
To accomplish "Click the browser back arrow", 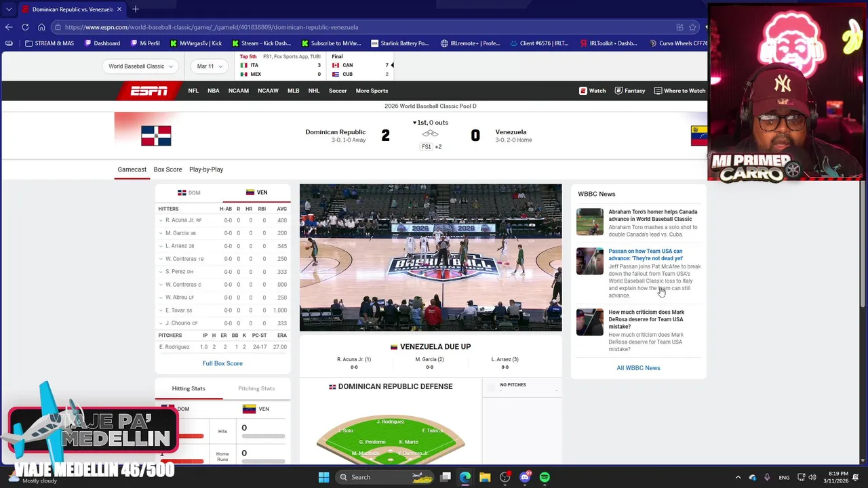I will 9,27.
